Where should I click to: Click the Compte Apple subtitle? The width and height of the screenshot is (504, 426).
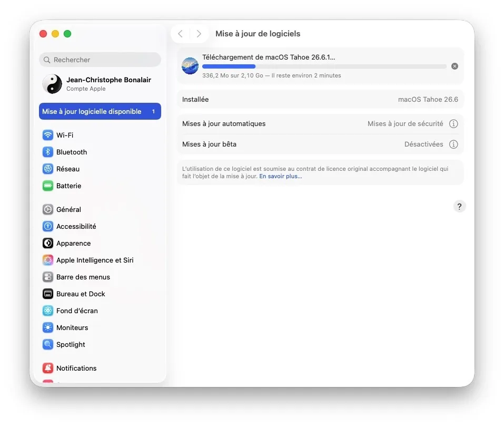point(86,89)
